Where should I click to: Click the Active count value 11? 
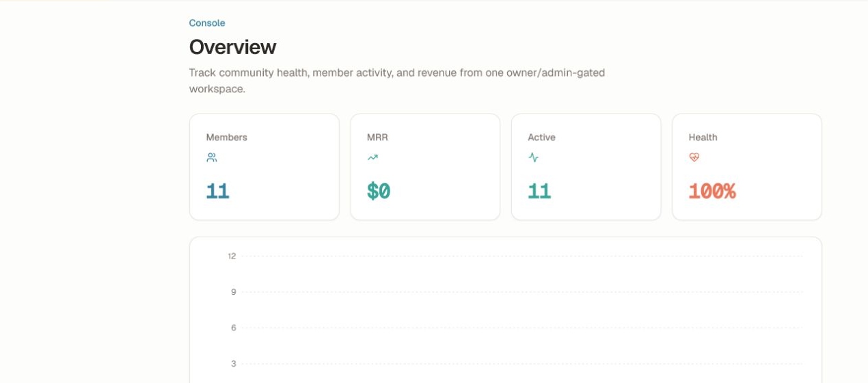click(x=539, y=191)
